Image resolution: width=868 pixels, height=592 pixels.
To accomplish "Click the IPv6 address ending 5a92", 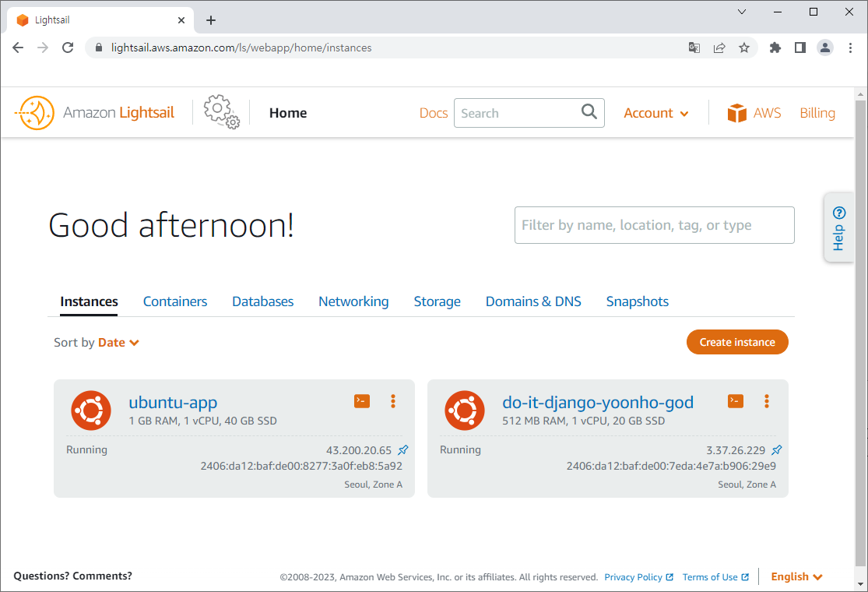I will (301, 466).
